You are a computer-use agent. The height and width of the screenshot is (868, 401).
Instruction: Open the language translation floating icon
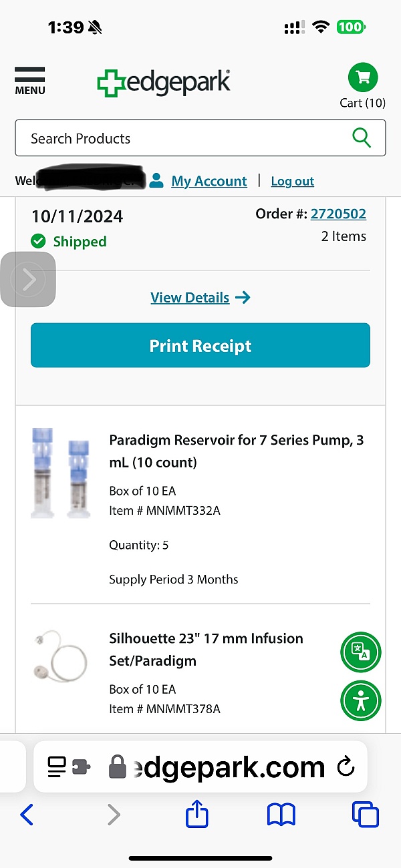point(361,652)
